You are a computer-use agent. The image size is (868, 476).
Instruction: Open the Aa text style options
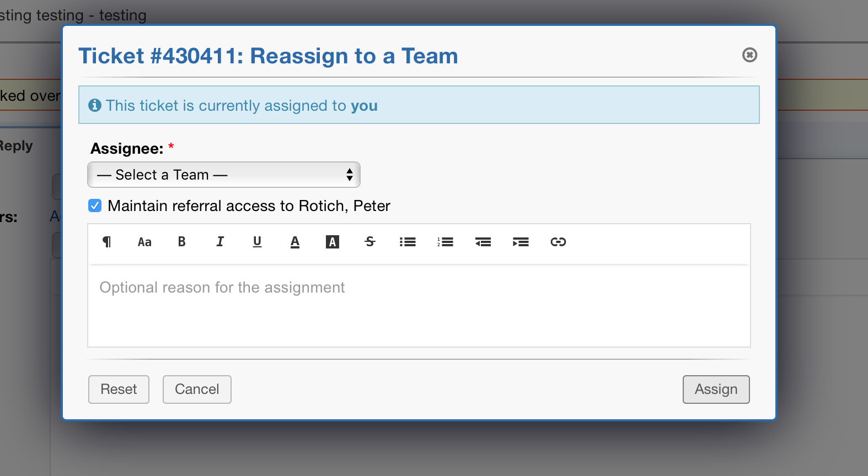(144, 242)
